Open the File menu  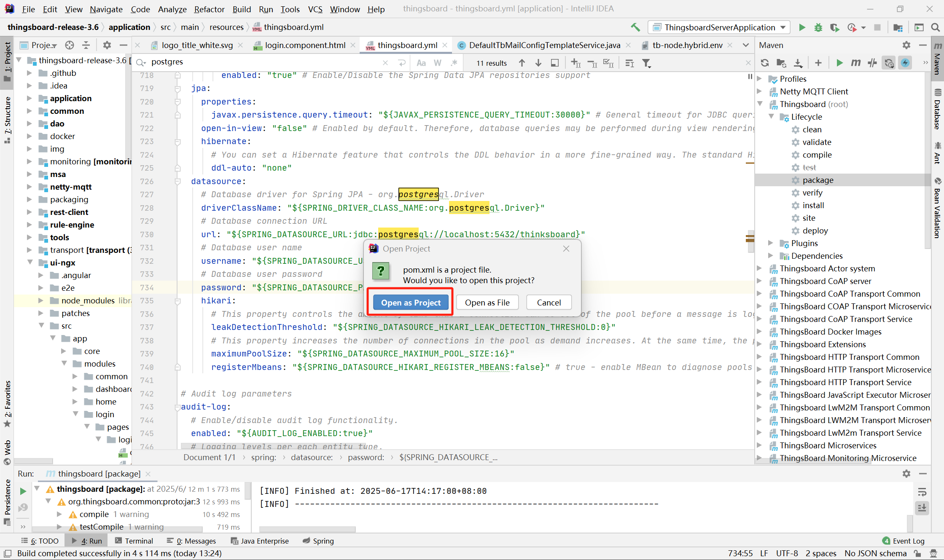pyautogui.click(x=28, y=9)
